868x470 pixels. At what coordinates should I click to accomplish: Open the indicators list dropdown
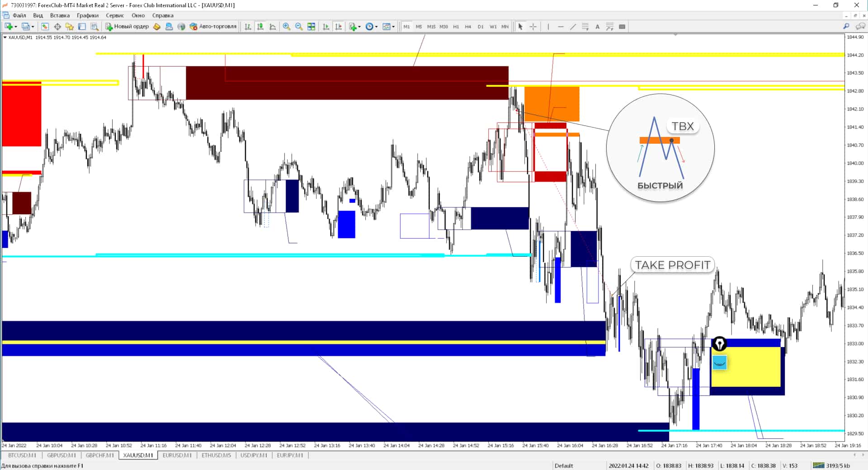[359, 27]
